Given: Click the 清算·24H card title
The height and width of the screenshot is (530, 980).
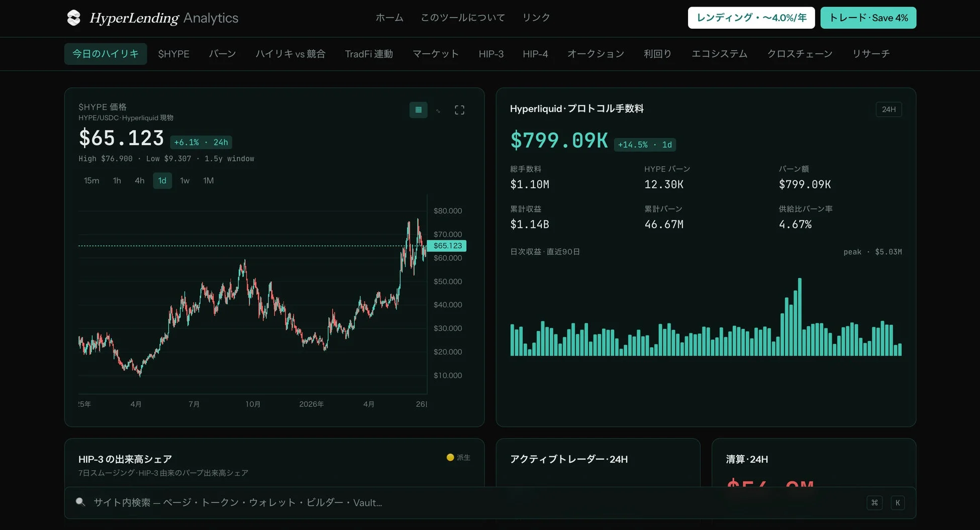Looking at the screenshot, I should 747,459.
